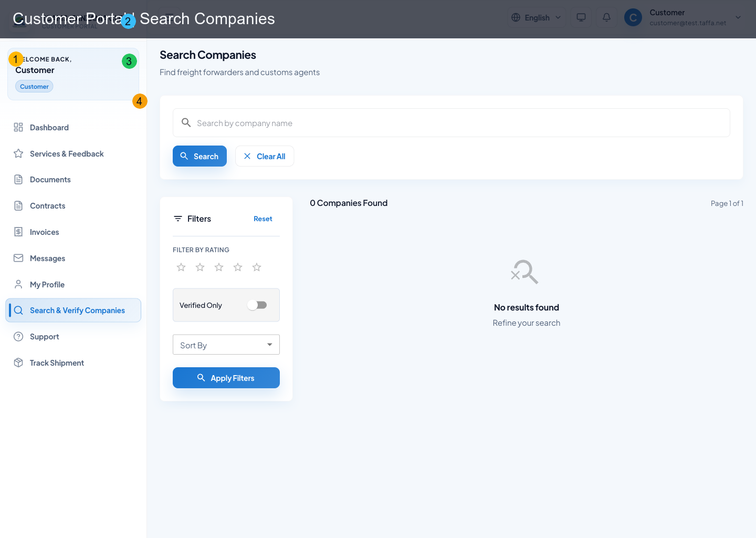Click the Apply Filters button
The width and height of the screenshot is (756, 538).
[226, 378]
